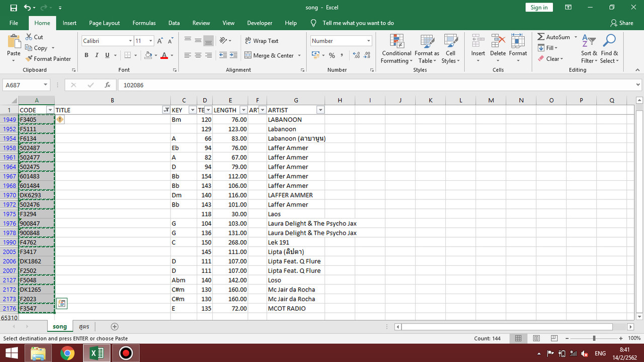This screenshot has height=362, width=644.
Task: Increase the indent level
Action: [x=233, y=55]
